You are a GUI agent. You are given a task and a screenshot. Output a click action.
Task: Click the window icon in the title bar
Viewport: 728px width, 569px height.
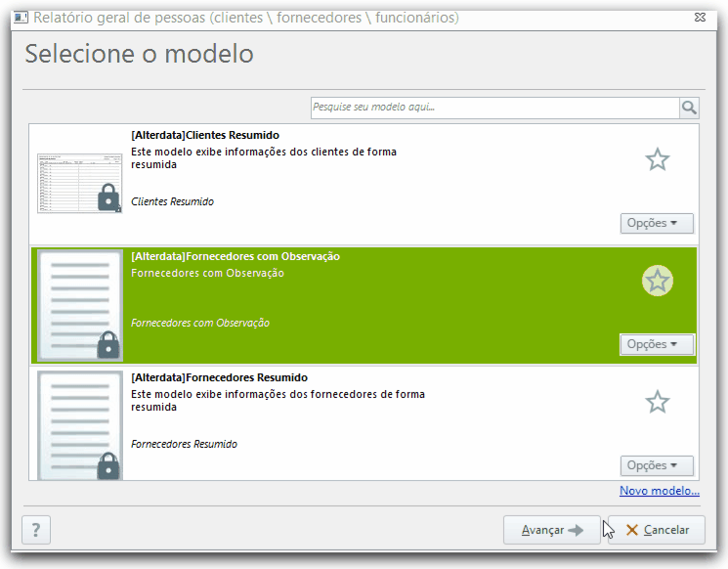click(21, 18)
